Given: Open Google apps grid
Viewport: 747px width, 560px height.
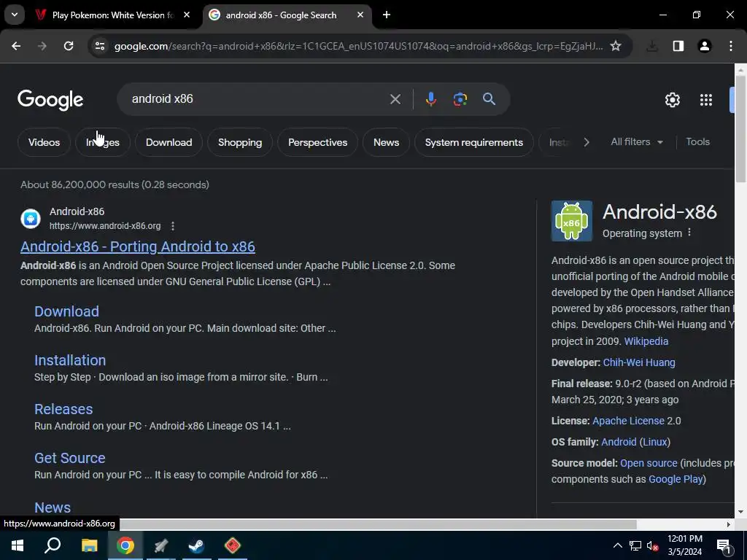Looking at the screenshot, I should pyautogui.click(x=706, y=99).
